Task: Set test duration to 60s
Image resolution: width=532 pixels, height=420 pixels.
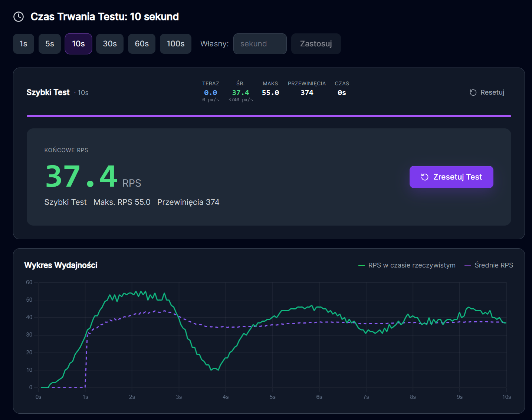Action: (x=142, y=44)
